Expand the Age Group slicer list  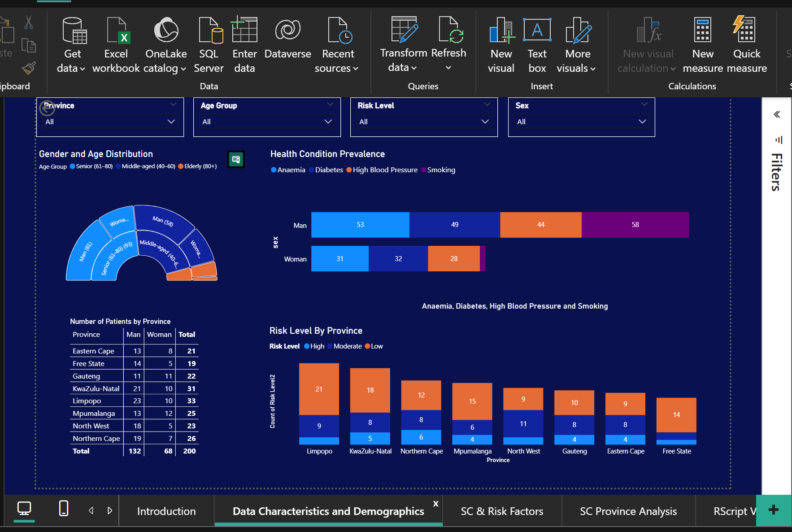pos(328,121)
